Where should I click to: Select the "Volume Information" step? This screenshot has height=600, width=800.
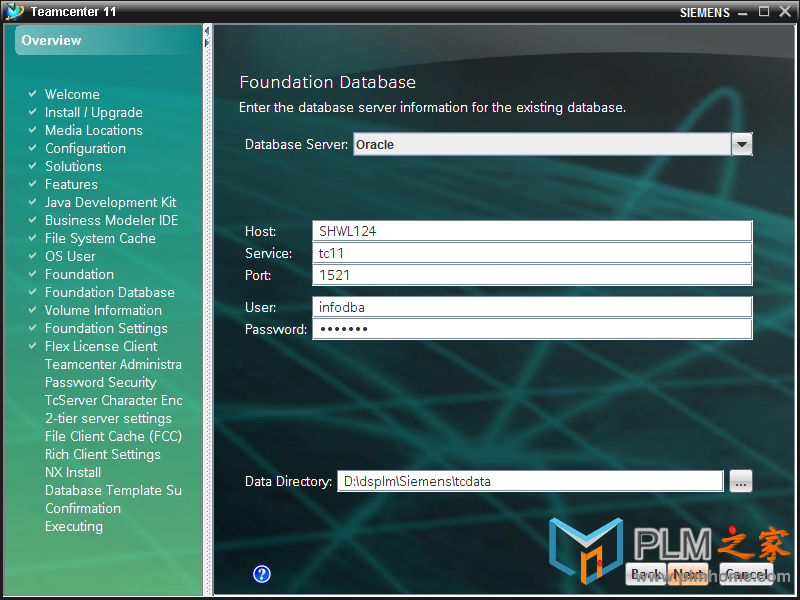click(103, 310)
